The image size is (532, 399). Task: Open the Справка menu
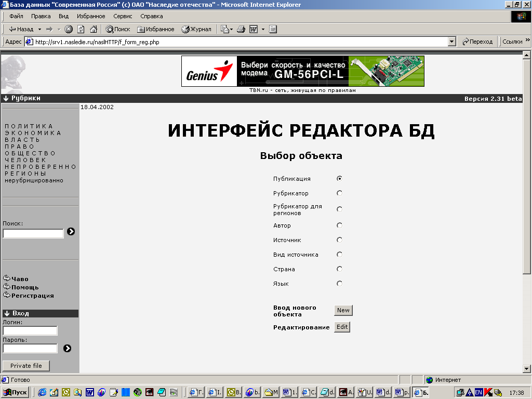[x=152, y=16]
